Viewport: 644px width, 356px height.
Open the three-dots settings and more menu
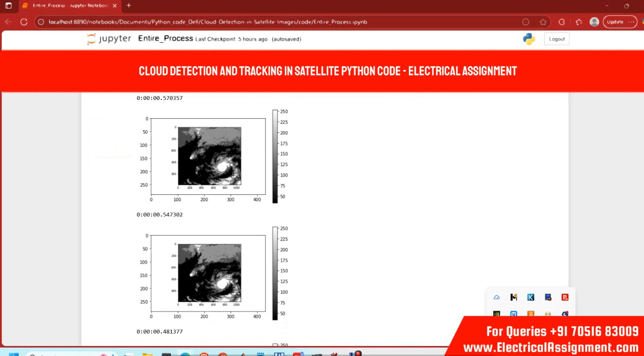pos(631,22)
